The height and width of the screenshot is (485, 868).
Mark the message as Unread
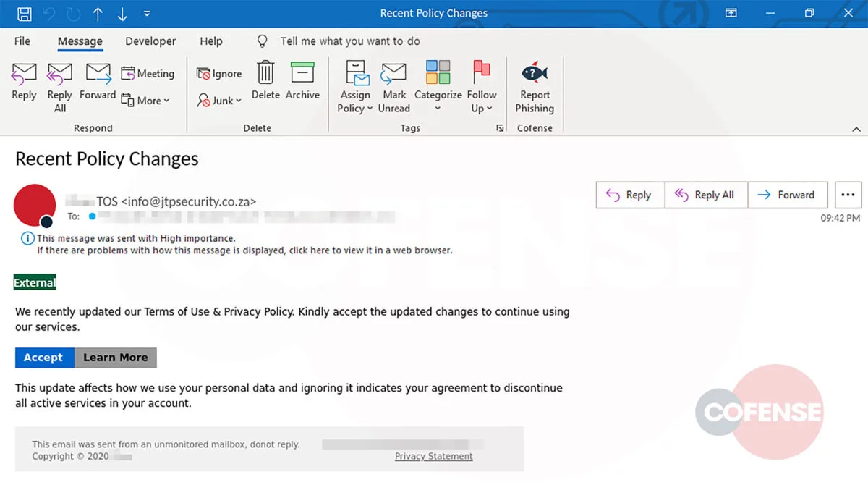click(393, 85)
